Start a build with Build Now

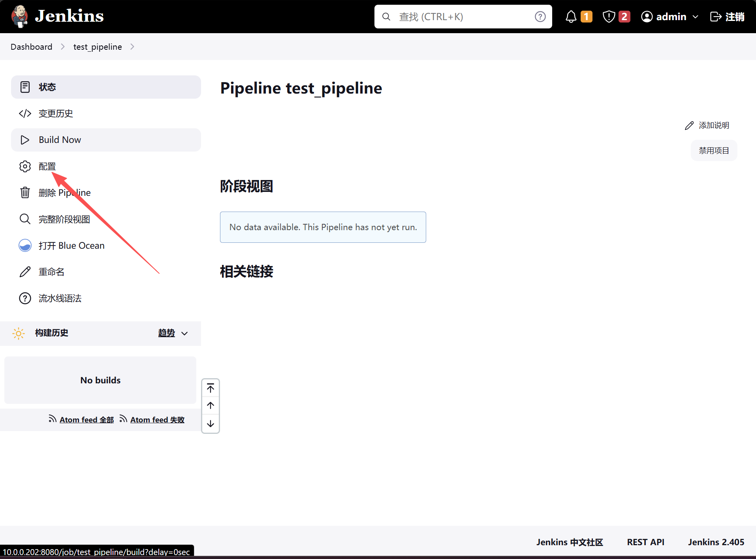[x=106, y=140]
